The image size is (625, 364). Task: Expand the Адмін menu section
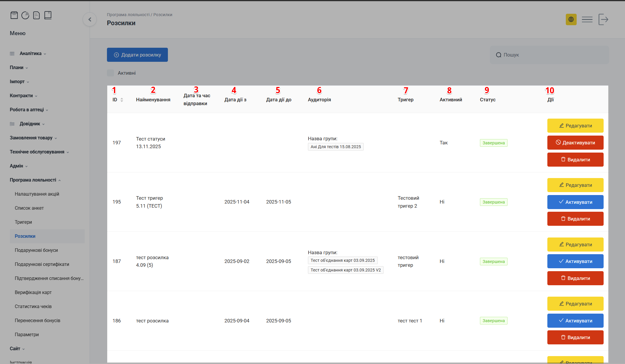click(x=16, y=166)
